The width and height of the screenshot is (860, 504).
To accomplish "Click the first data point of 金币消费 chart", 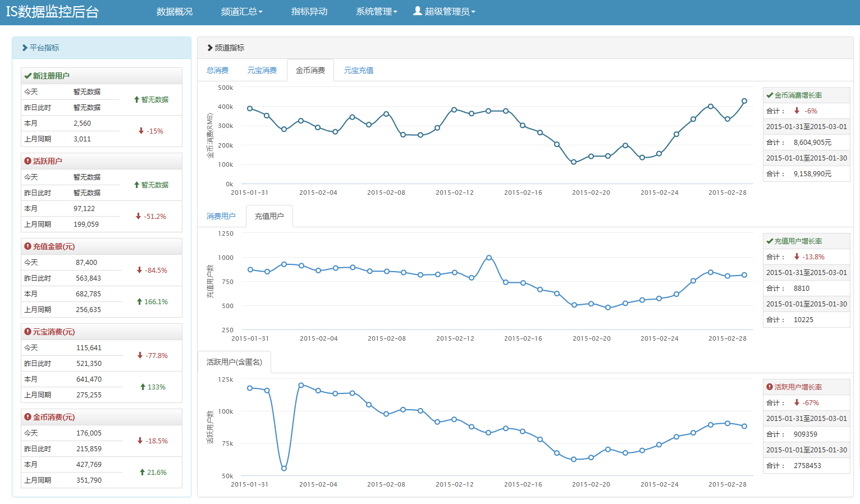I will tap(250, 108).
